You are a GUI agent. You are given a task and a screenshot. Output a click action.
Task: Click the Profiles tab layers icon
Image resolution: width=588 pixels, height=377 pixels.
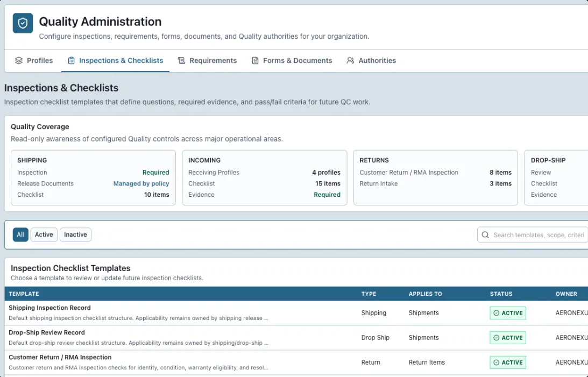coord(19,60)
